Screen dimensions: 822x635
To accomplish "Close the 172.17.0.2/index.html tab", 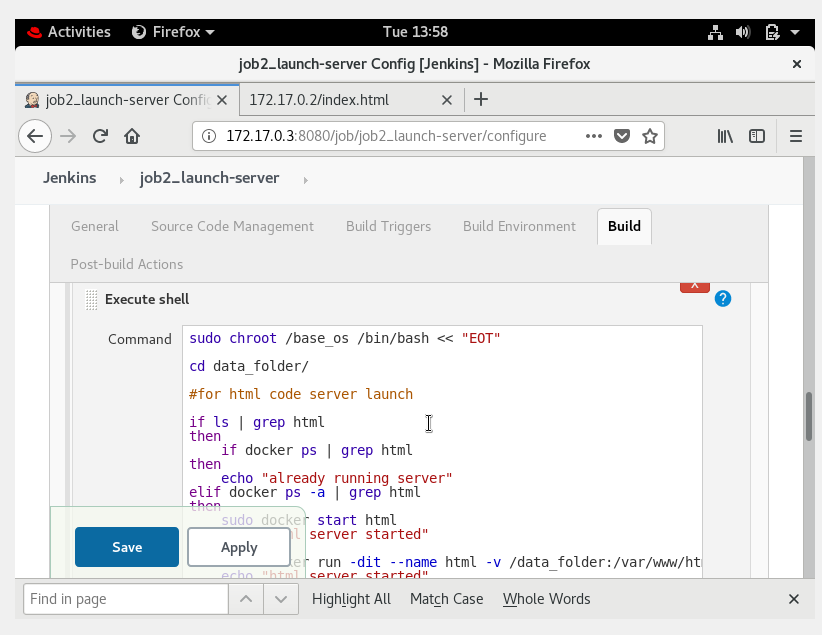I will tap(447, 100).
